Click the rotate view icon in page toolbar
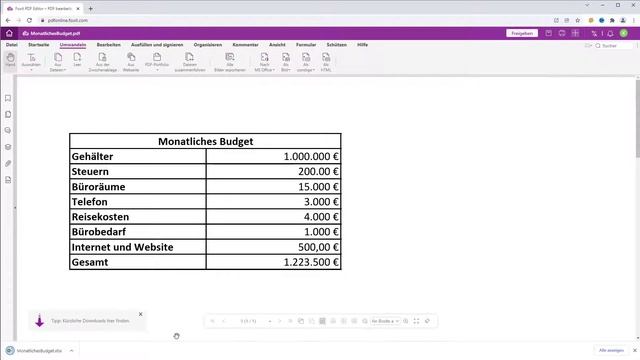Viewport: 640px width, 360px height. click(x=427, y=321)
